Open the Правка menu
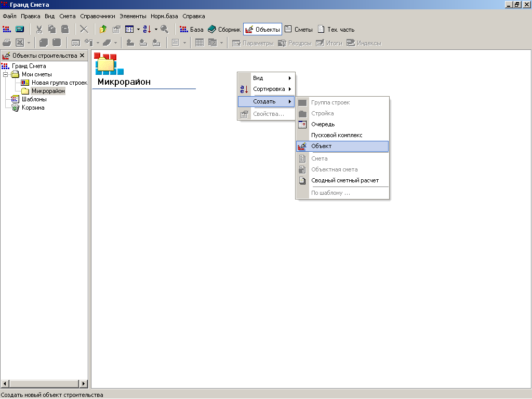Viewport: 532px width, 399px height. click(31, 16)
